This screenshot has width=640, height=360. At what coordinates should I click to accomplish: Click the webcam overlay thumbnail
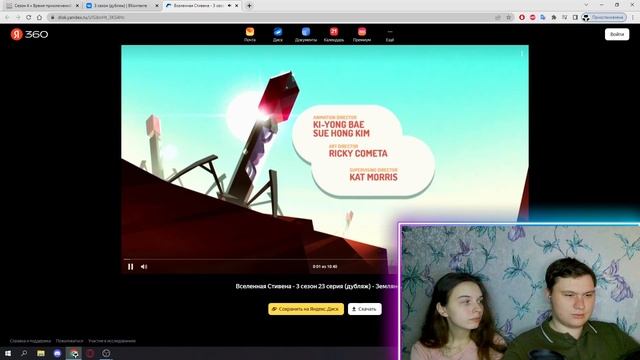520,292
